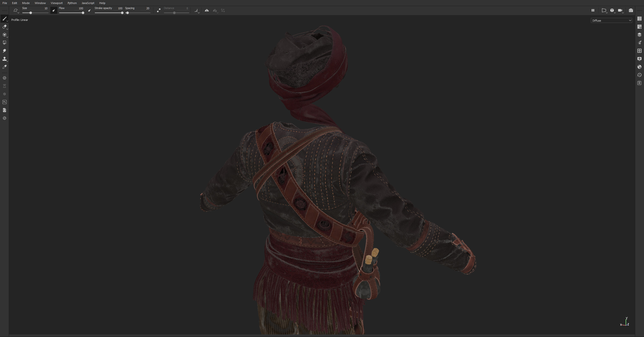
Task: Open the perspective view mode dropdown
Action: click(x=604, y=11)
